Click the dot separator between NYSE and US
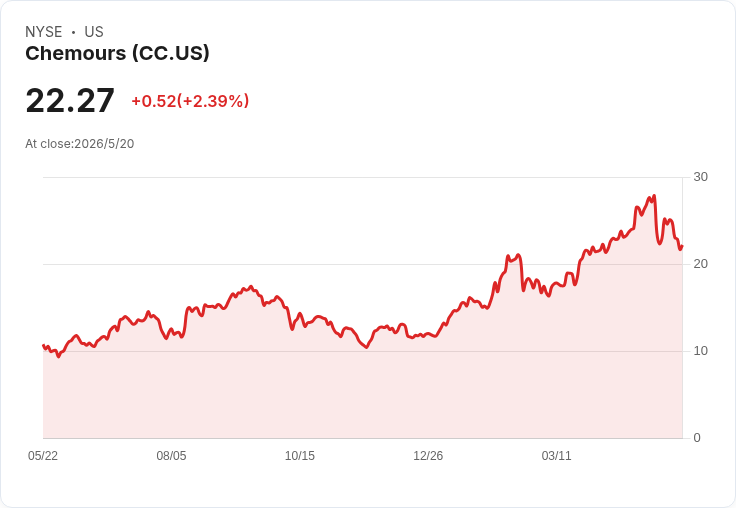The image size is (736, 508). [x=73, y=32]
